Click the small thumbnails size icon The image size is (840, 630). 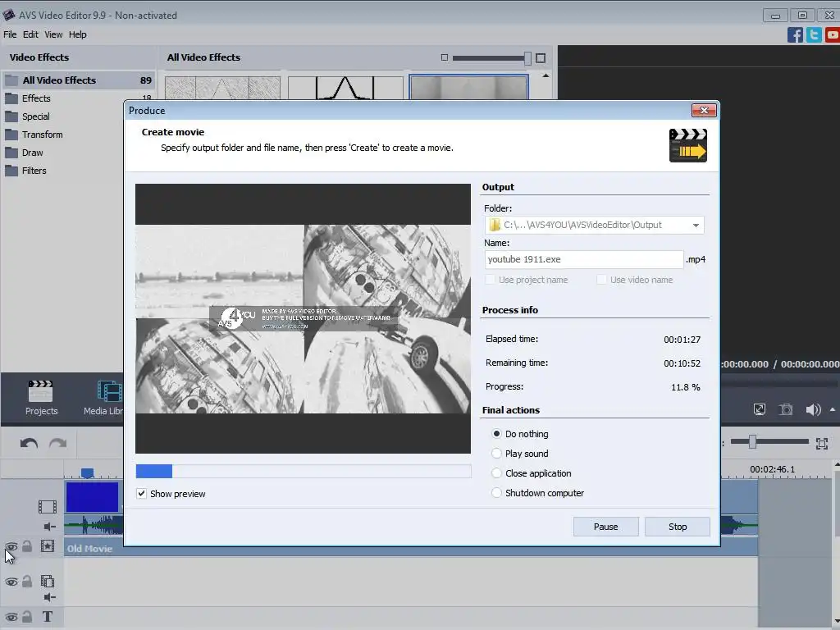click(444, 57)
